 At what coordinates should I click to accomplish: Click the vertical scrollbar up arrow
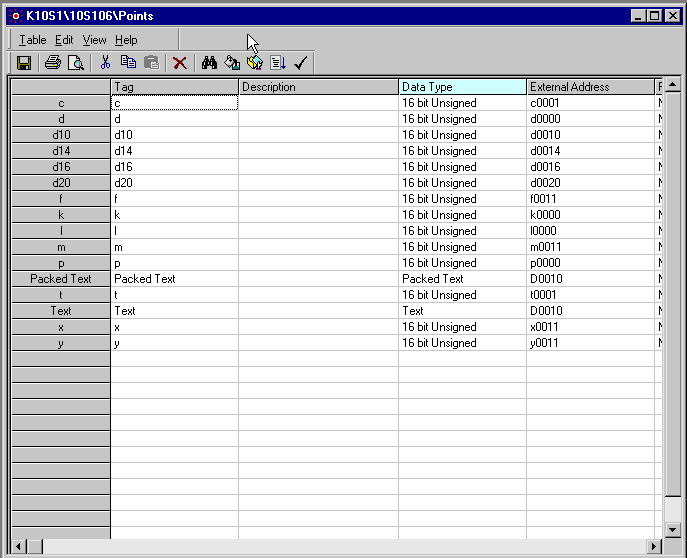pos(673,85)
